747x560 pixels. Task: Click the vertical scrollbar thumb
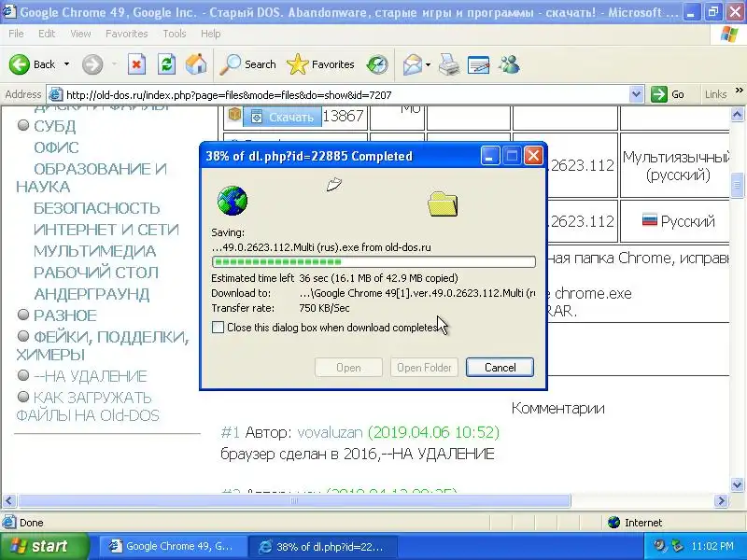pos(737,185)
